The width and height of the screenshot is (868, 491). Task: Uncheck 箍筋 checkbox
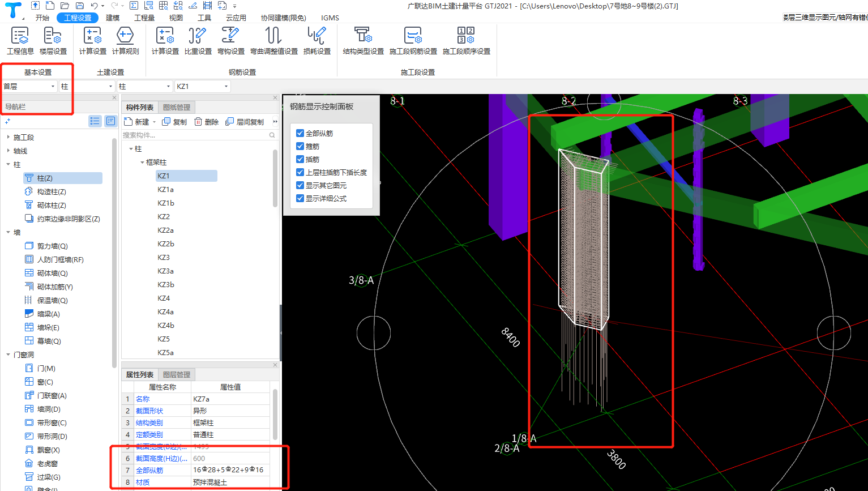(x=300, y=146)
